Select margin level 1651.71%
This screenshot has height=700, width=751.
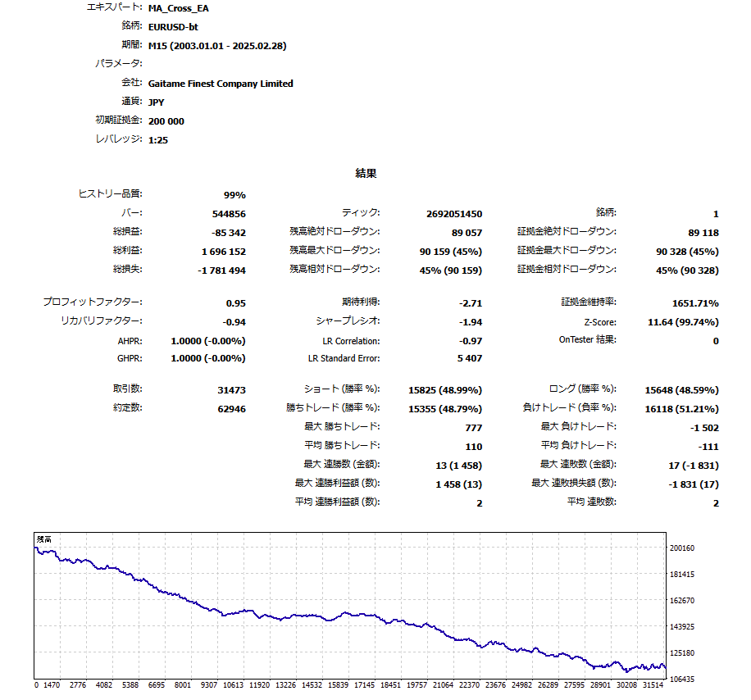(x=695, y=303)
